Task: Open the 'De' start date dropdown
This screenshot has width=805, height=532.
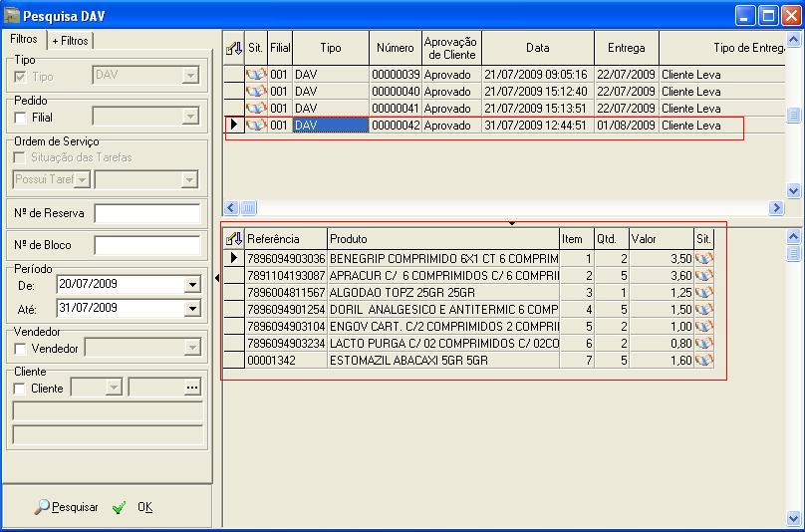Action: (x=192, y=285)
